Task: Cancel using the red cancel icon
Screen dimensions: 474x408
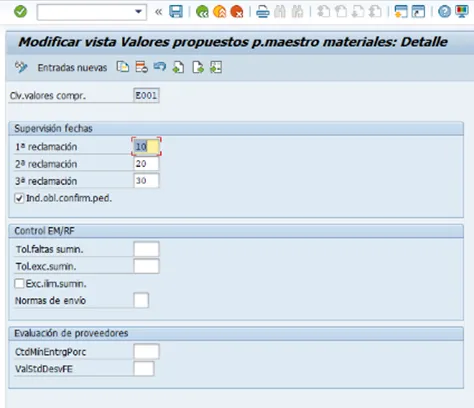Action: pos(237,12)
